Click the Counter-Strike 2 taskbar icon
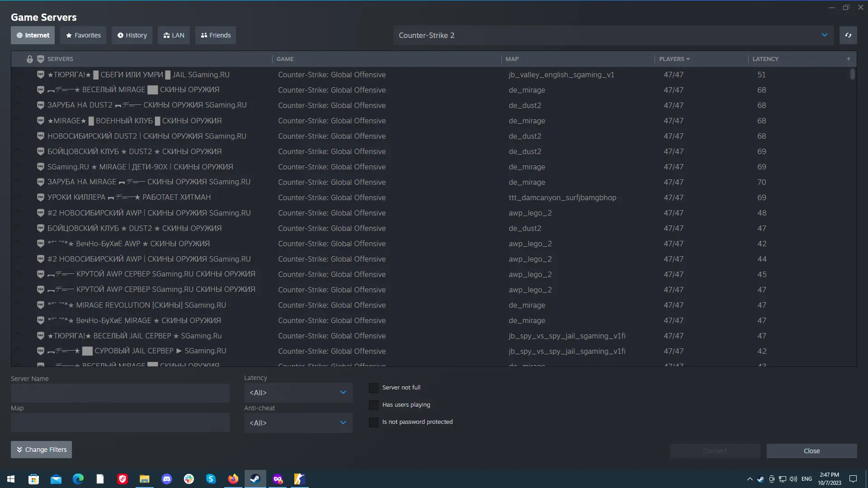 point(300,479)
